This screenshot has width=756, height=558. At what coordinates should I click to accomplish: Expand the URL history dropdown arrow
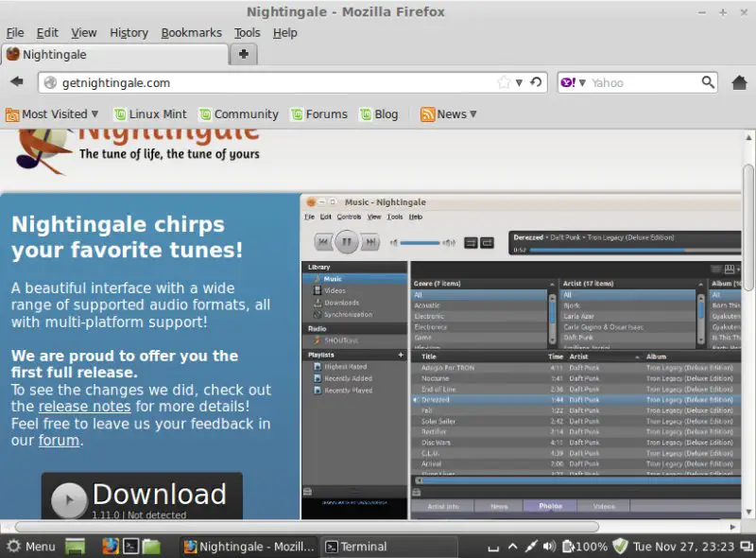[519, 82]
